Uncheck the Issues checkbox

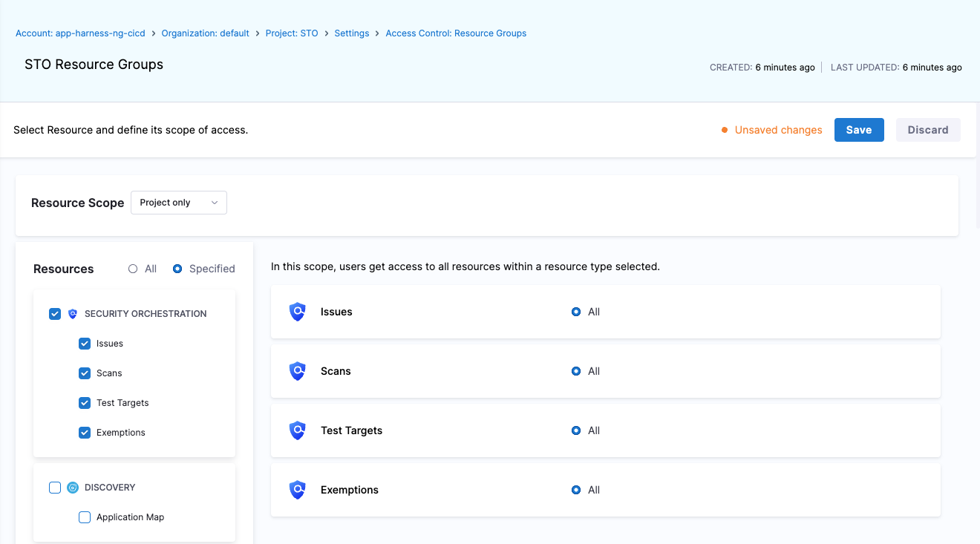(x=85, y=344)
